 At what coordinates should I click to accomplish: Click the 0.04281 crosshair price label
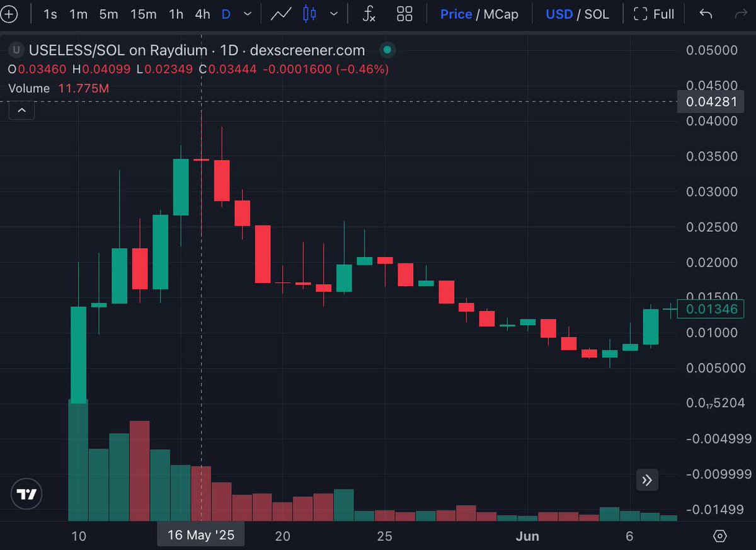coord(711,101)
